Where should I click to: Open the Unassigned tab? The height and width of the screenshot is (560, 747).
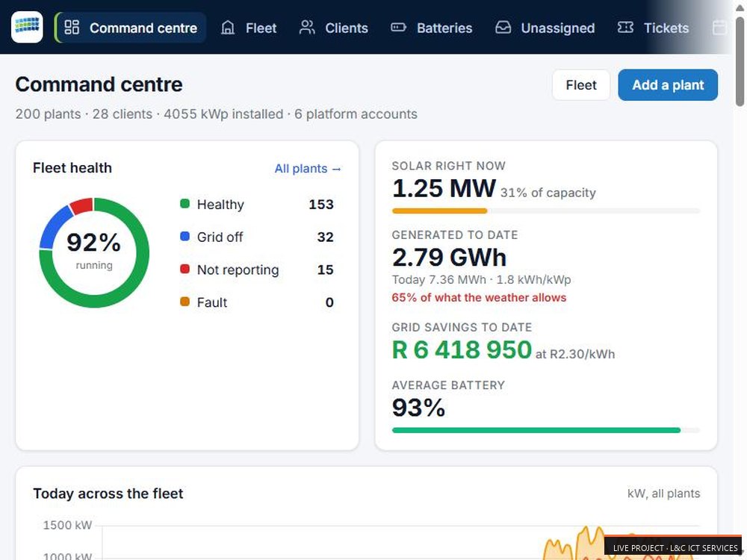pos(545,28)
